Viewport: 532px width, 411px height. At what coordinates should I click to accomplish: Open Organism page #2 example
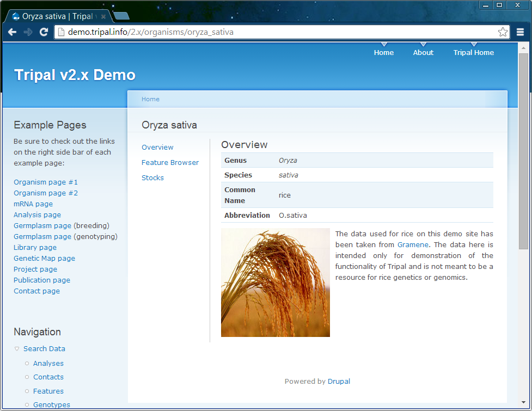tap(46, 193)
